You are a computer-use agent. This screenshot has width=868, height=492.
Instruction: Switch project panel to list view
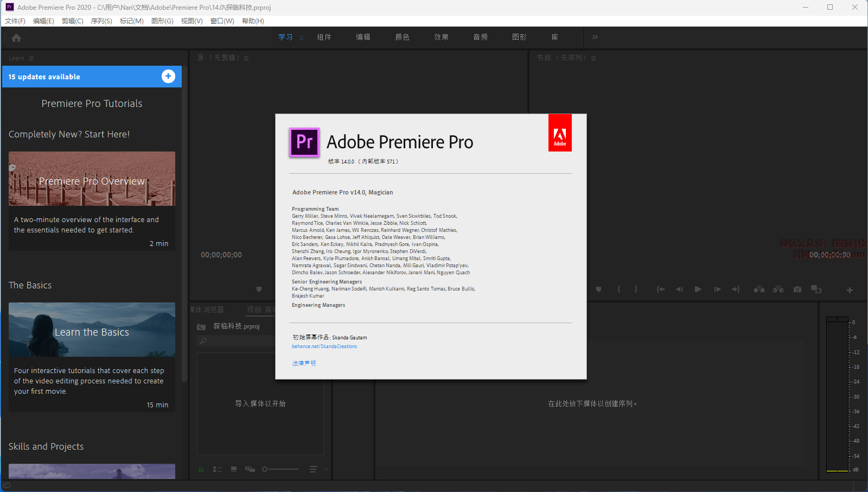click(x=218, y=469)
